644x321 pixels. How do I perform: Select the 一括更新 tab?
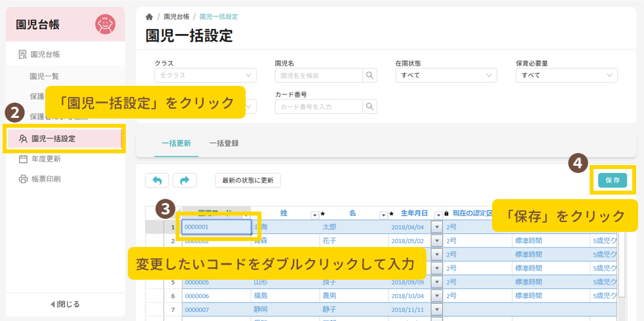pyautogui.click(x=176, y=143)
